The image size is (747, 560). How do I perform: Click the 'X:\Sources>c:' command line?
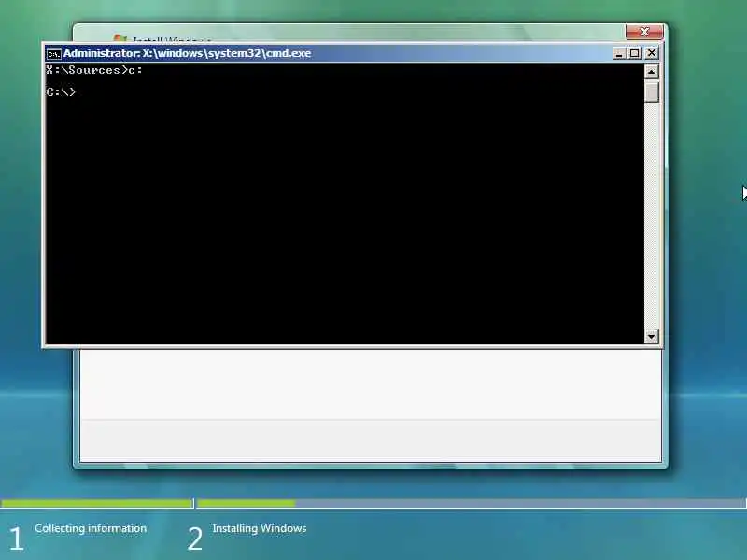tap(94, 70)
